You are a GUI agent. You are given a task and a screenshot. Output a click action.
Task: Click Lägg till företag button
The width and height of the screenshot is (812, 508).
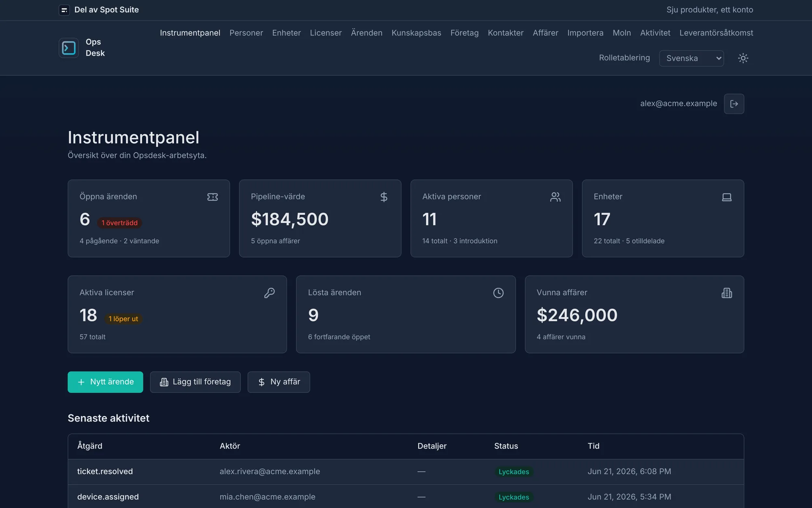(195, 382)
